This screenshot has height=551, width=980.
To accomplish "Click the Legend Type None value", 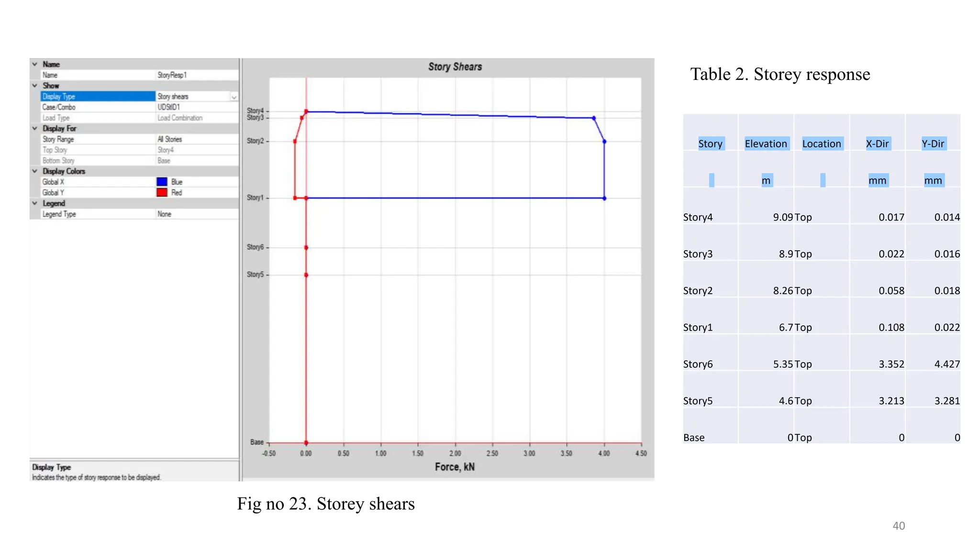I will click(x=196, y=214).
